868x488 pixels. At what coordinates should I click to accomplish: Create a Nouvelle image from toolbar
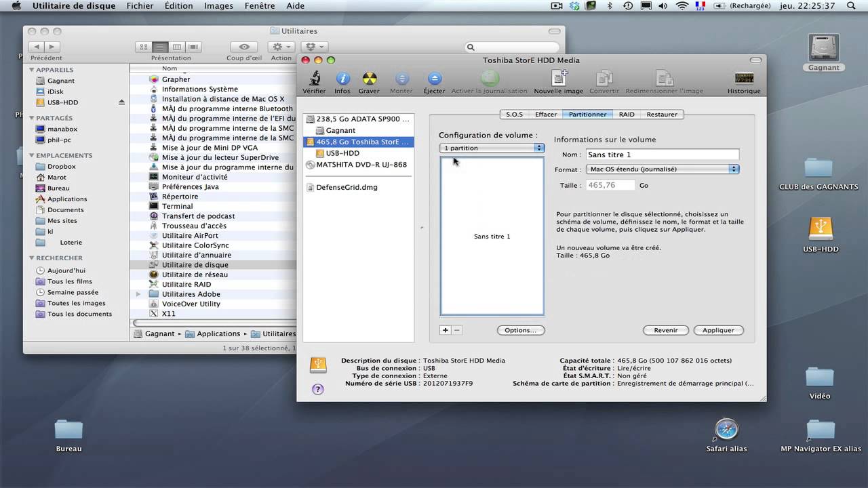559,77
